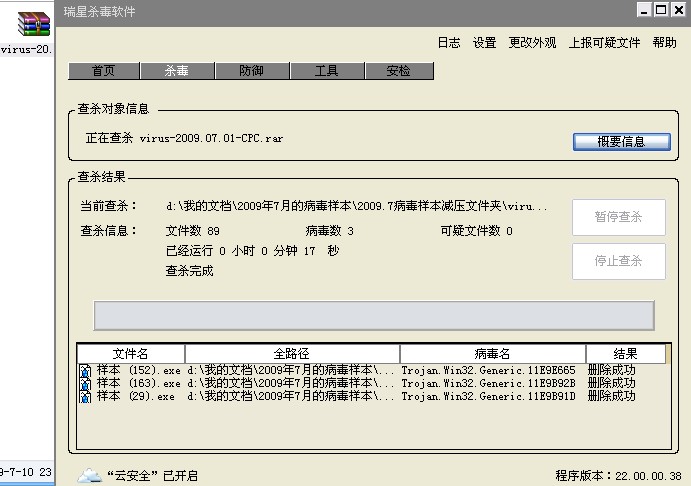Select the 安检 tab

coord(399,71)
